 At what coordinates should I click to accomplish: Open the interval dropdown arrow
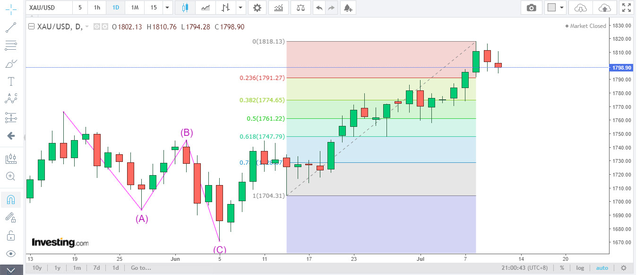point(167,8)
